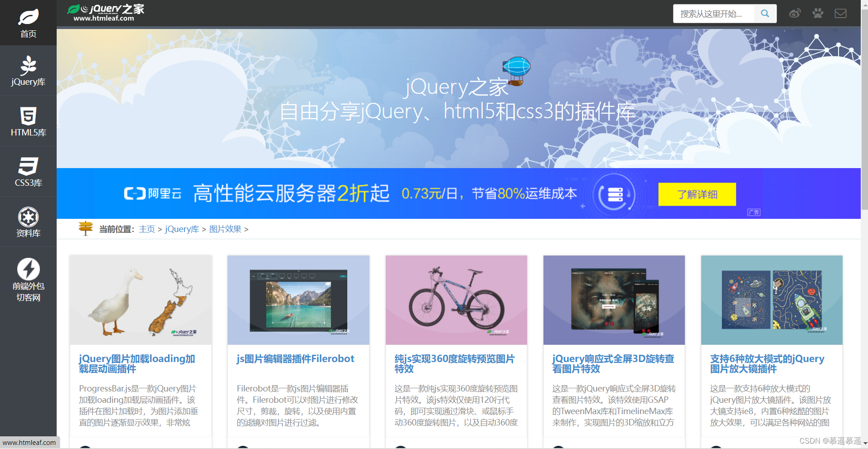The width and height of the screenshot is (868, 449).
Task: Click the search magnifier button
Action: [765, 14]
